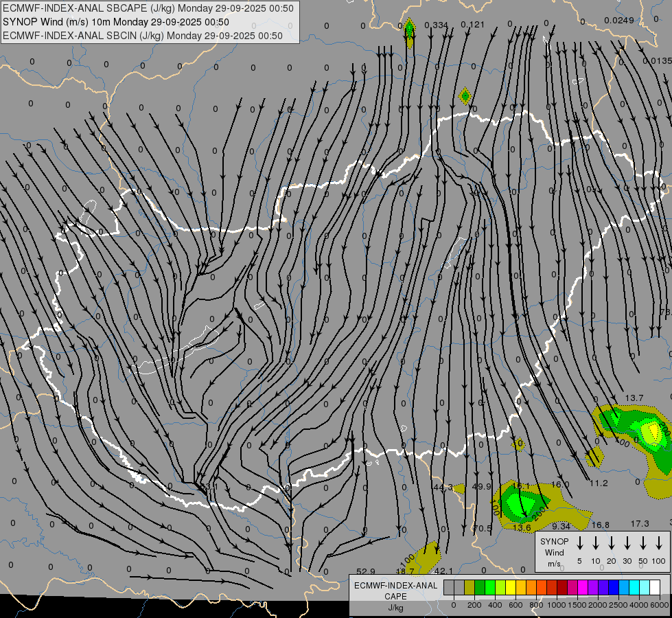This screenshot has height=618, width=672.
Task: Click the ECMWF-INDEX-ANAL CAPE legend title
Action: click(395, 591)
